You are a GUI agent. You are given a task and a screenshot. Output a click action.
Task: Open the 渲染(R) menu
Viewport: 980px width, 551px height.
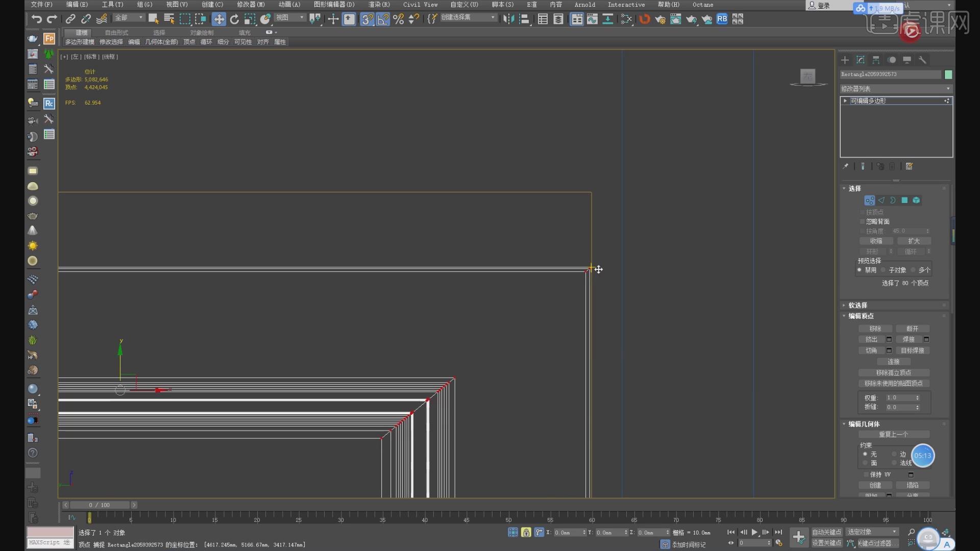379,5
